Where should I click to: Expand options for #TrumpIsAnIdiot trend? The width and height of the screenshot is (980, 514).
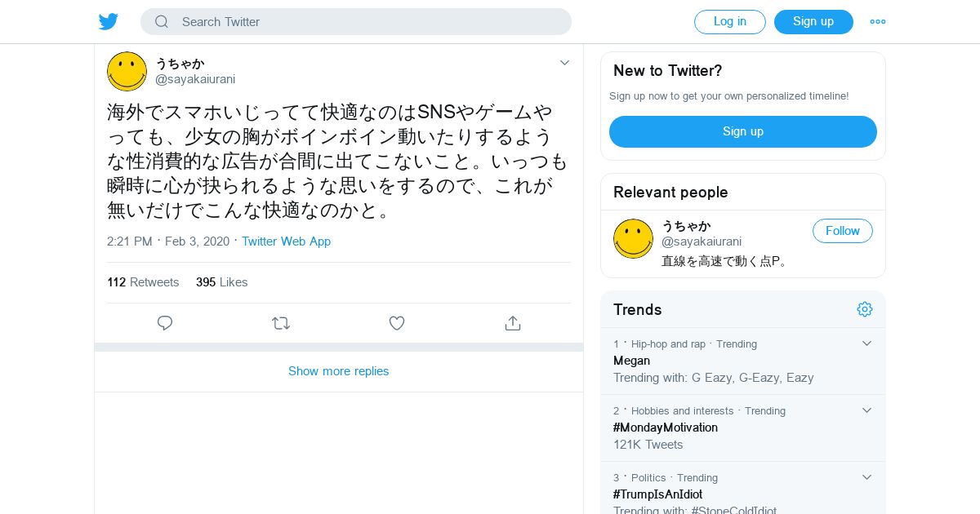(867, 477)
